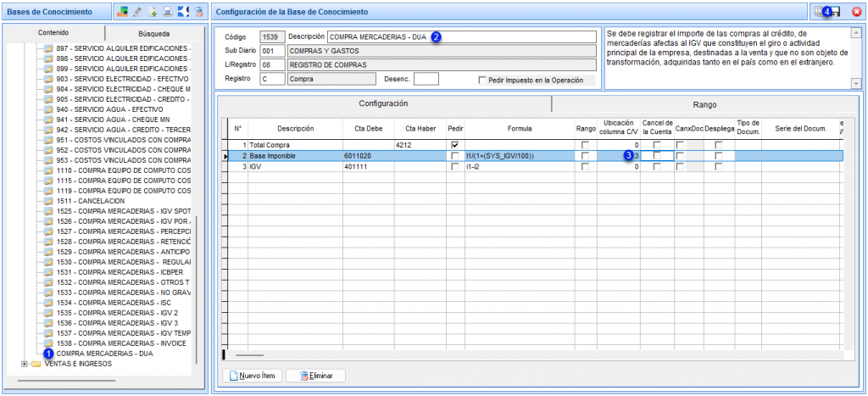Image resolution: width=868 pixels, height=396 pixels.
Task: Click the hand-holding-card toolbar icon
Action: [124, 11]
